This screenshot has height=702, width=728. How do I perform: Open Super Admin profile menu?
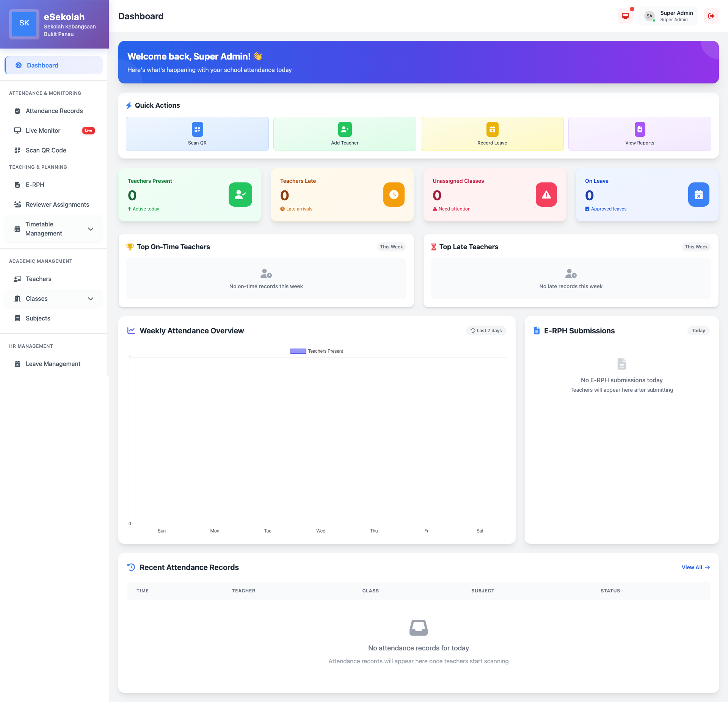pos(668,16)
